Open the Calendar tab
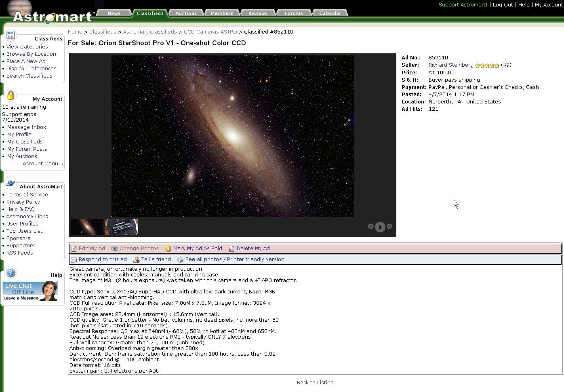 pyautogui.click(x=330, y=13)
